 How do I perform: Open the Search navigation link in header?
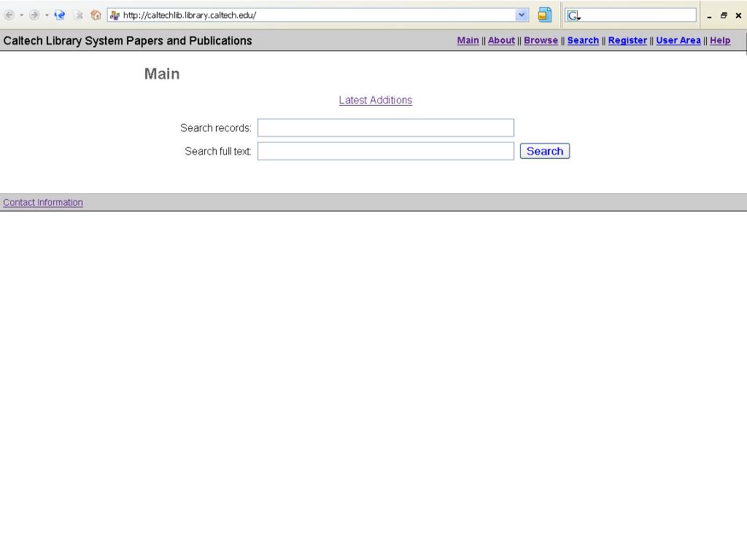click(x=583, y=41)
